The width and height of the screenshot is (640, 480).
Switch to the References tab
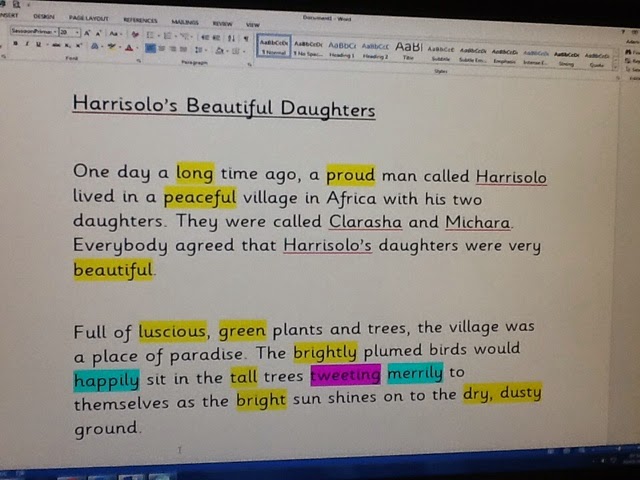pos(140,20)
